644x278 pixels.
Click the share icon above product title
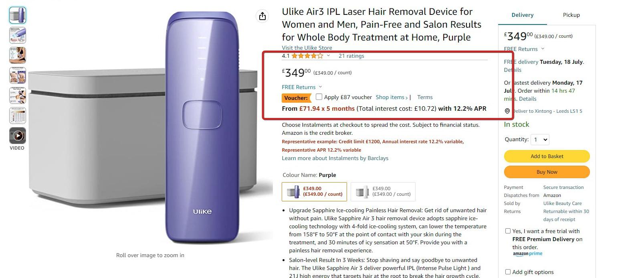pos(262,16)
